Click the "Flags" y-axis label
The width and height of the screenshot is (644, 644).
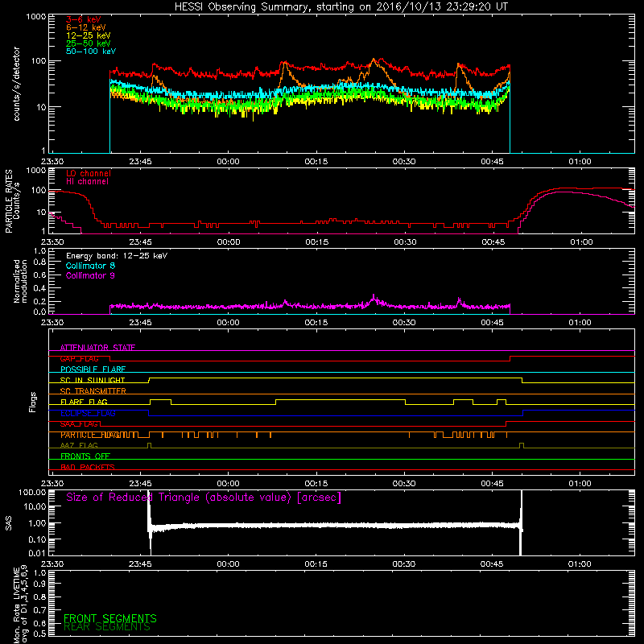pos(33,402)
